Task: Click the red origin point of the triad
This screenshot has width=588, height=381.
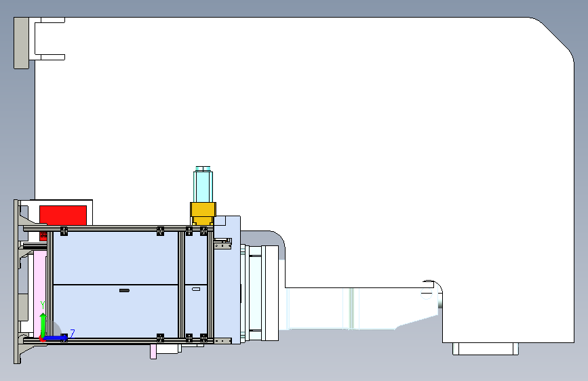Action: [42, 340]
